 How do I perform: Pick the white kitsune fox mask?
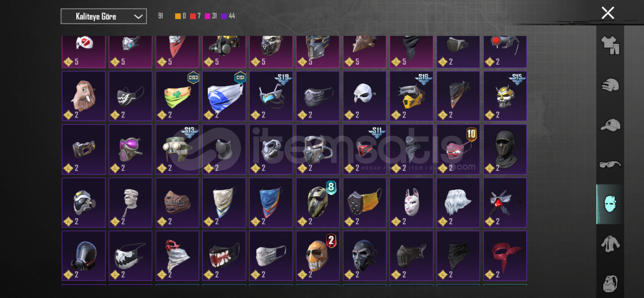(x=411, y=203)
